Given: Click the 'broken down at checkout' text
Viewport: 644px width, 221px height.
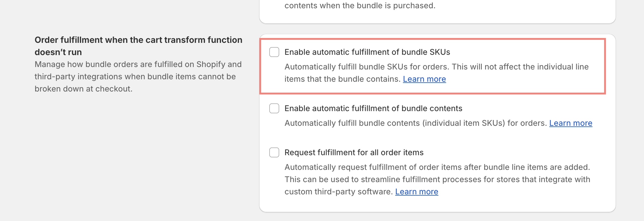Looking at the screenshot, I should click(x=84, y=89).
